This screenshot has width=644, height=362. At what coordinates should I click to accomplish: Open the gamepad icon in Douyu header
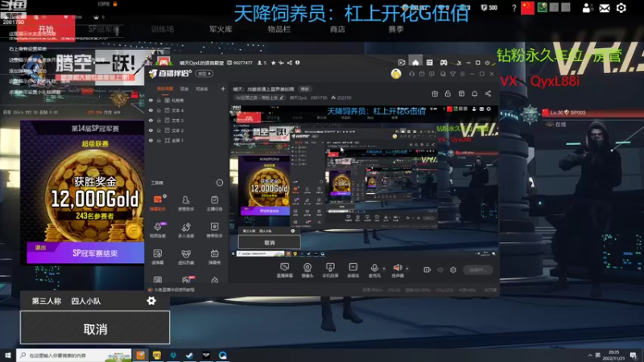(x=444, y=63)
